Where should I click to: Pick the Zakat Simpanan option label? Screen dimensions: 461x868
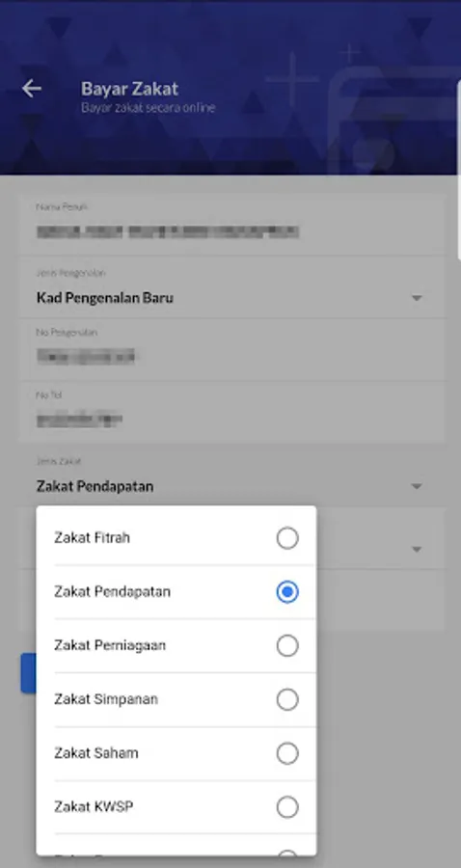click(x=106, y=699)
